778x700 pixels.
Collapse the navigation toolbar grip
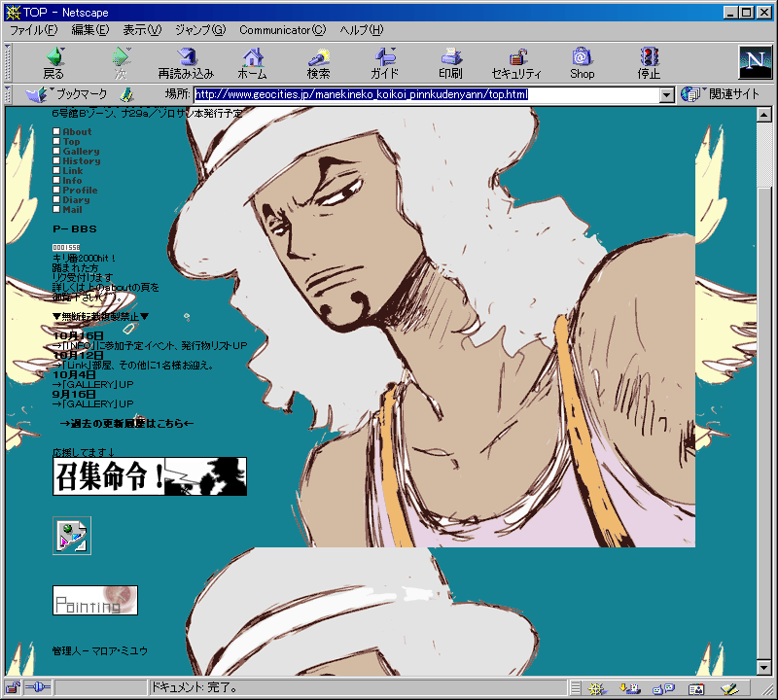point(8,63)
